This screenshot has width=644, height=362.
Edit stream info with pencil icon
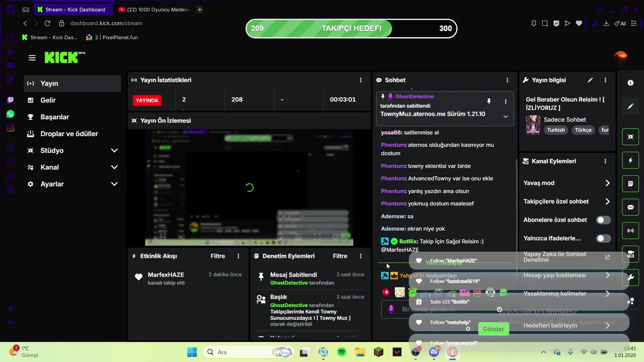coord(590,80)
